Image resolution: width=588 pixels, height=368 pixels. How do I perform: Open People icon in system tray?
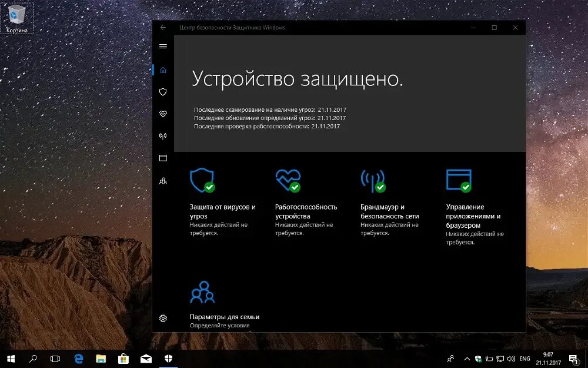point(451,359)
